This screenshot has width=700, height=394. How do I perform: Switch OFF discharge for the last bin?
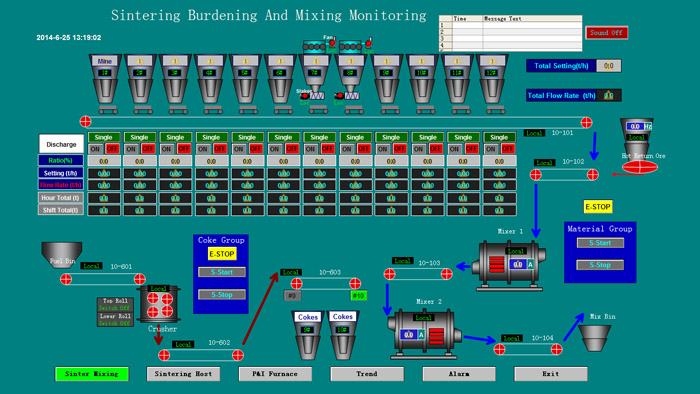508,149
